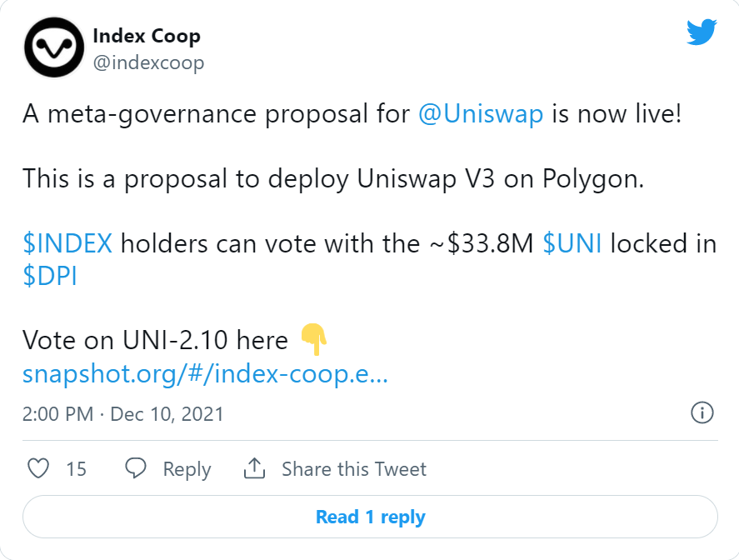This screenshot has height=560, width=739.
Task: Open the @Uniswap mention link
Action: pos(481,113)
